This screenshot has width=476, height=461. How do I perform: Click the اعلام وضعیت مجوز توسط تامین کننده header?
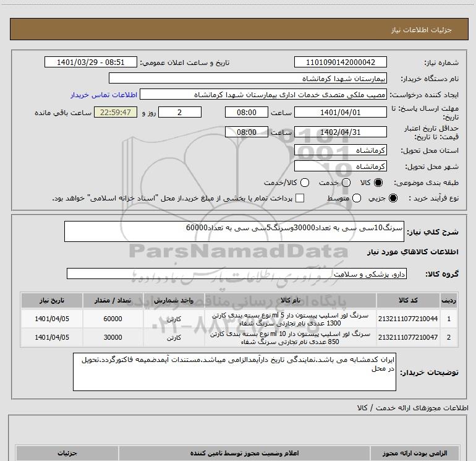point(244,453)
